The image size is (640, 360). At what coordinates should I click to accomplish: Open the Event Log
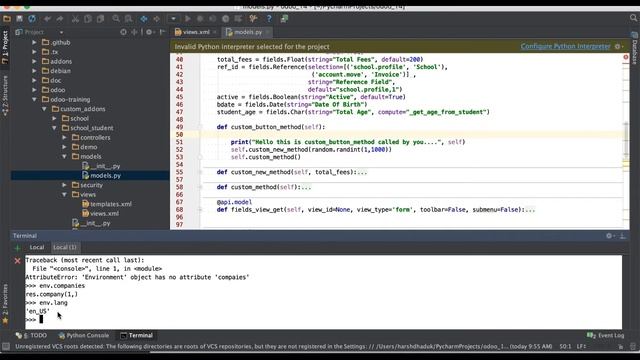point(606,336)
